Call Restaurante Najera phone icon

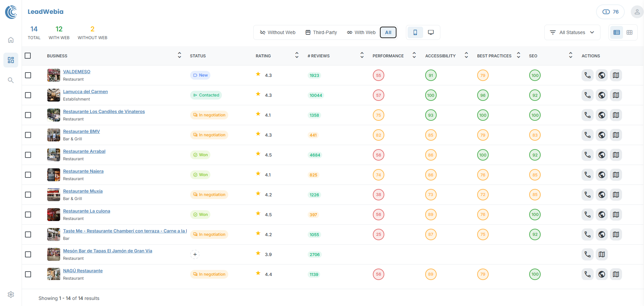click(588, 175)
